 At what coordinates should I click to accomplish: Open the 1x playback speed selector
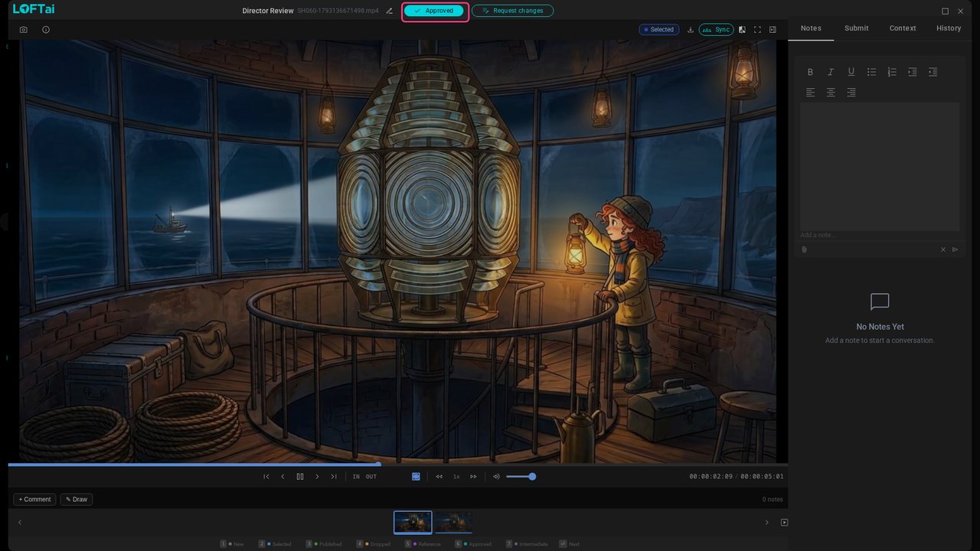[x=456, y=477]
